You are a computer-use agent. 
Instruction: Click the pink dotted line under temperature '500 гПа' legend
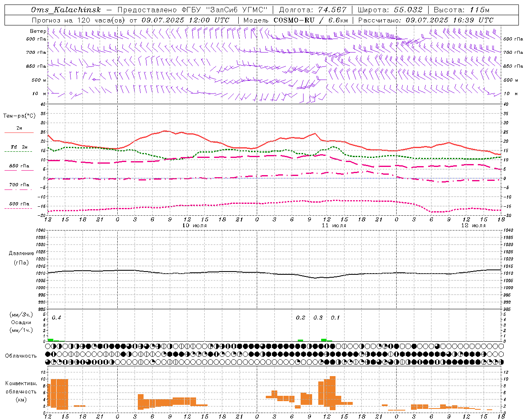point(18,209)
